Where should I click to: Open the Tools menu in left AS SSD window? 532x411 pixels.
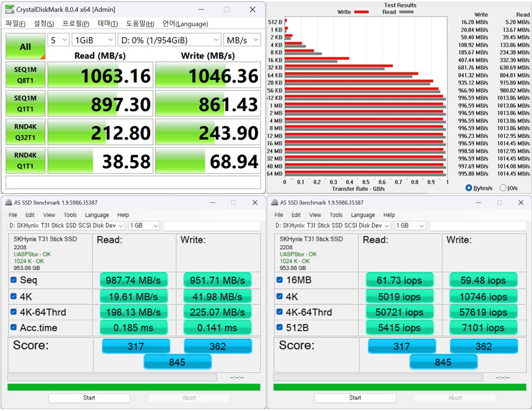coord(69,215)
